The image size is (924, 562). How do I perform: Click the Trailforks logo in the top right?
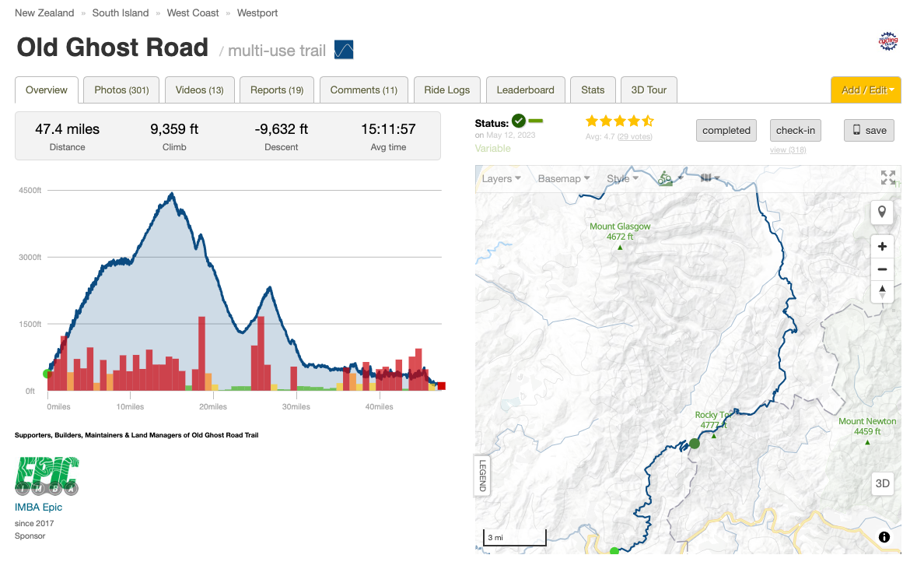coord(887,41)
